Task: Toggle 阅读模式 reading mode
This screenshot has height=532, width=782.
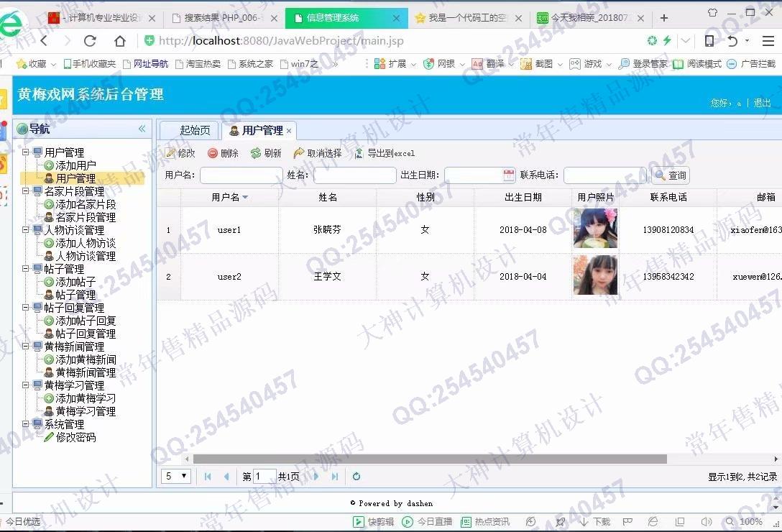Action: coord(696,64)
